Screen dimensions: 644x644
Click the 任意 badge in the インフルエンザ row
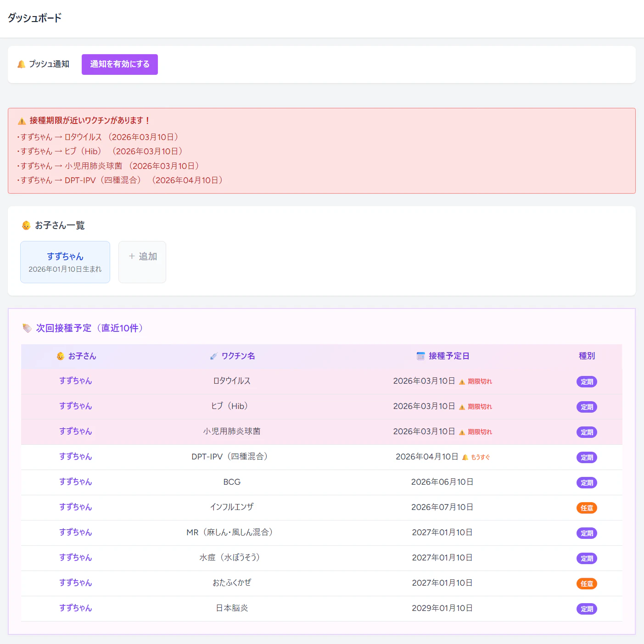[x=587, y=508]
